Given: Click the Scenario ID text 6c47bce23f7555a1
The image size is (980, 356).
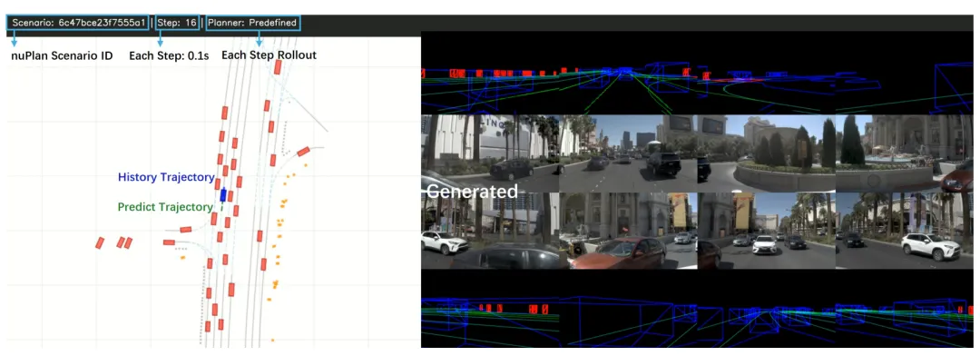Looking at the screenshot, I should pyautogui.click(x=103, y=23).
